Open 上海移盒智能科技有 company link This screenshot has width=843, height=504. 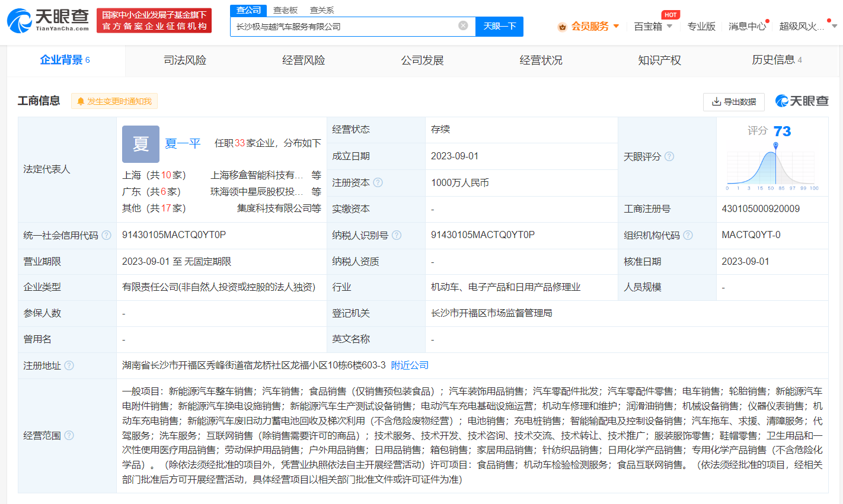pos(257,175)
